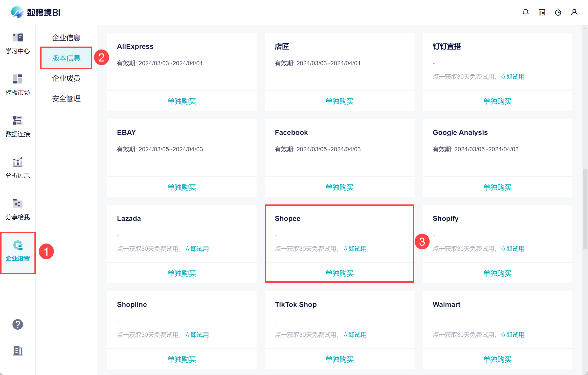This screenshot has height=375, width=588.
Task: Open the user account icon
Action: (x=574, y=12)
